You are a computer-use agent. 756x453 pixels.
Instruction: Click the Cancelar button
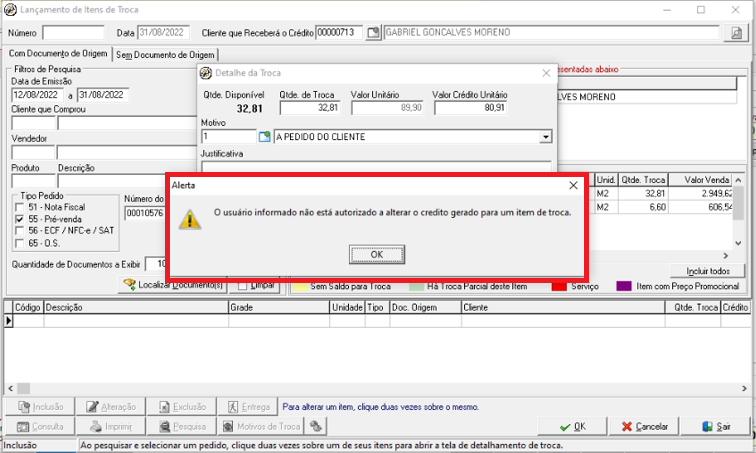(645, 426)
